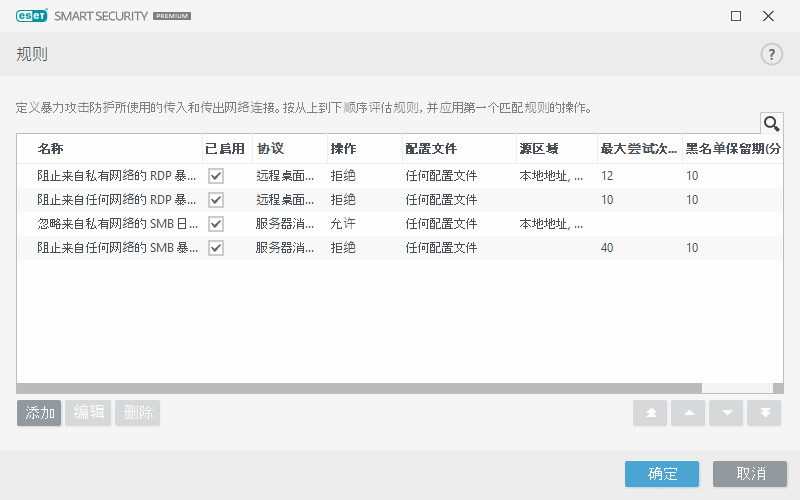The height and width of the screenshot is (500, 800).
Task: Confirm with the 确定 button
Action: click(x=662, y=474)
